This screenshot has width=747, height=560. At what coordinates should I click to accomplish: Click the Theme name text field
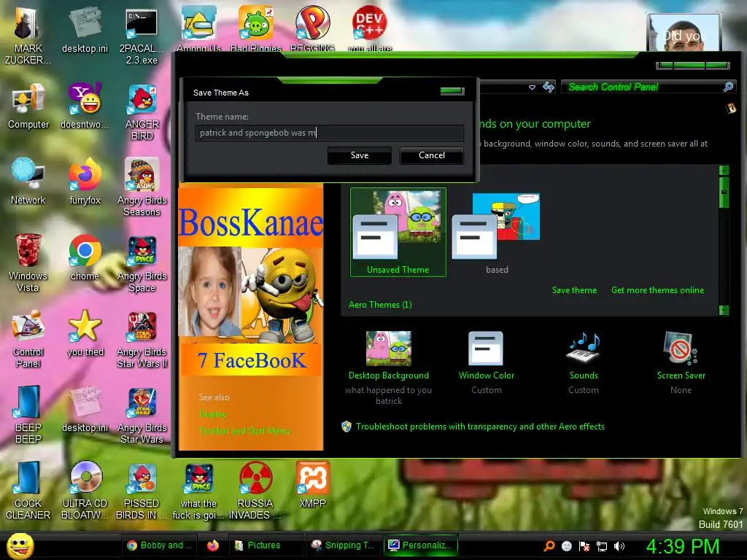coord(329,133)
